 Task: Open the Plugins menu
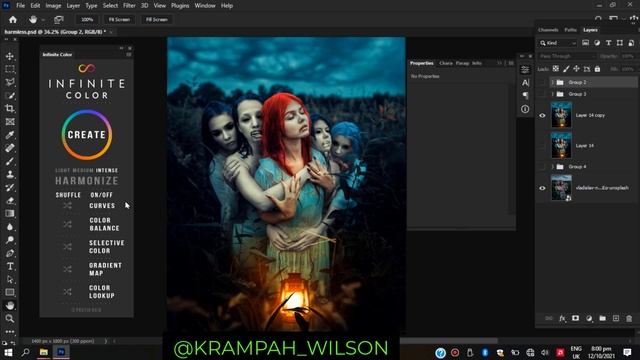click(180, 6)
